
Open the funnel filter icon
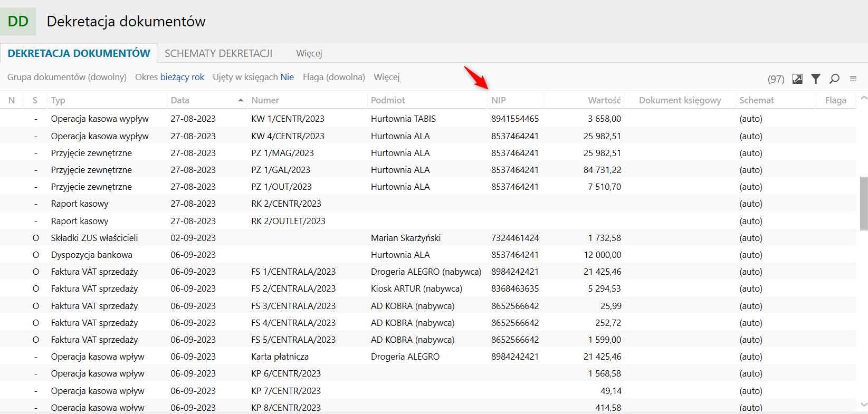(x=816, y=79)
